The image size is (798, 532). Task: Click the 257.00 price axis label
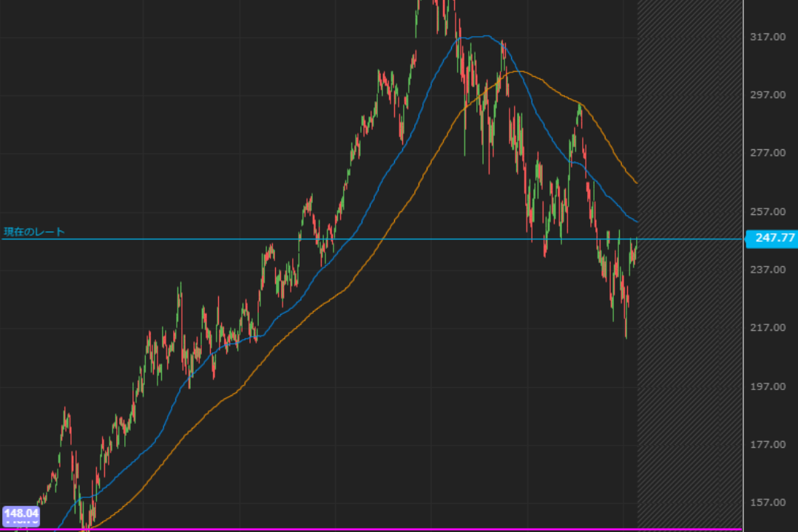pyautogui.click(x=768, y=211)
